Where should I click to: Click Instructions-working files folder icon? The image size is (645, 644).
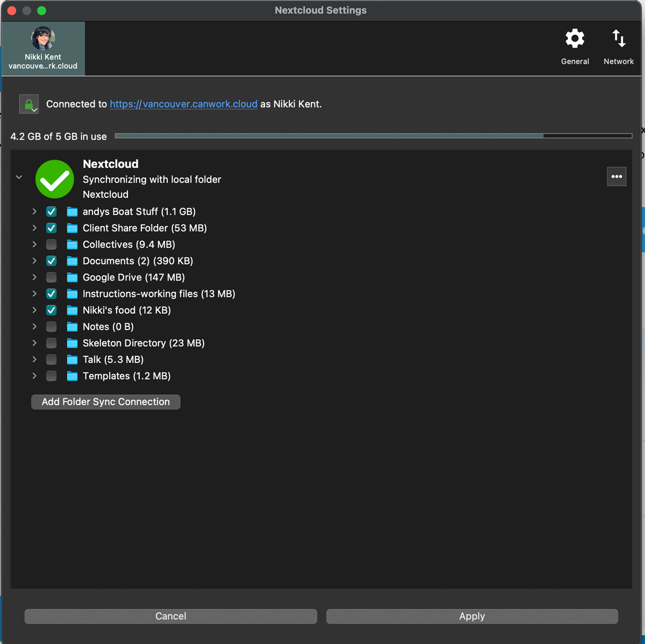pos(72,294)
